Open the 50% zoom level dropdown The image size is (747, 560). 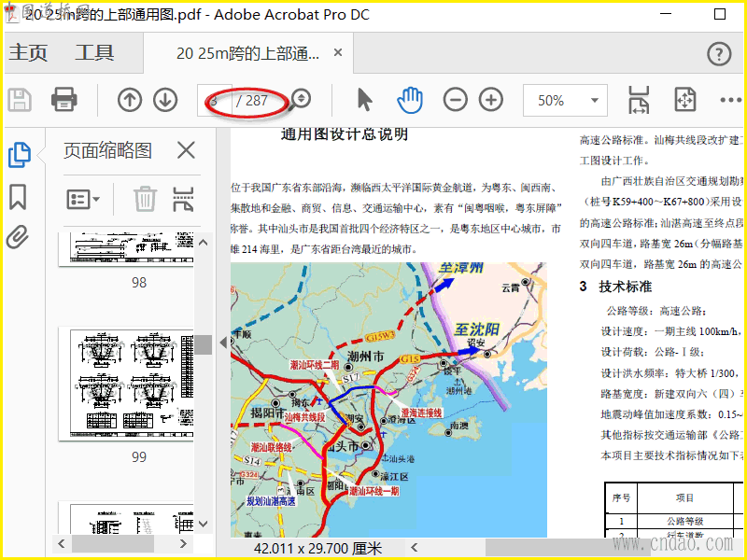tap(565, 101)
